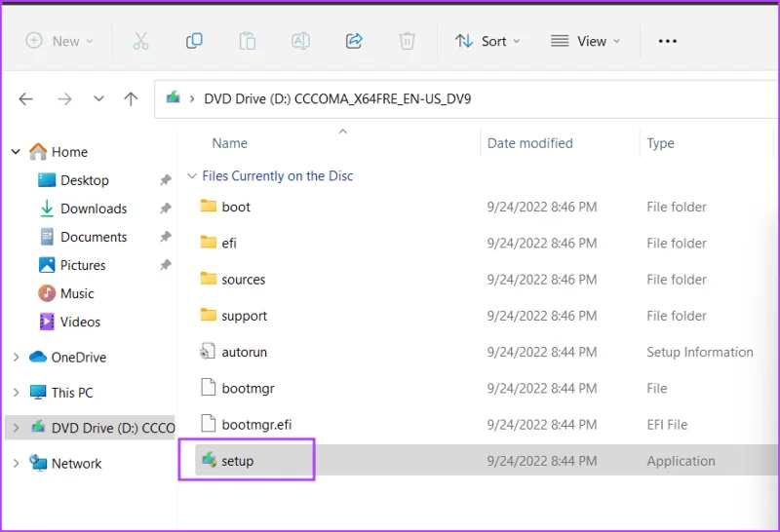Collapse the Home tree node
Screen dimensions: 780x532
(16, 152)
